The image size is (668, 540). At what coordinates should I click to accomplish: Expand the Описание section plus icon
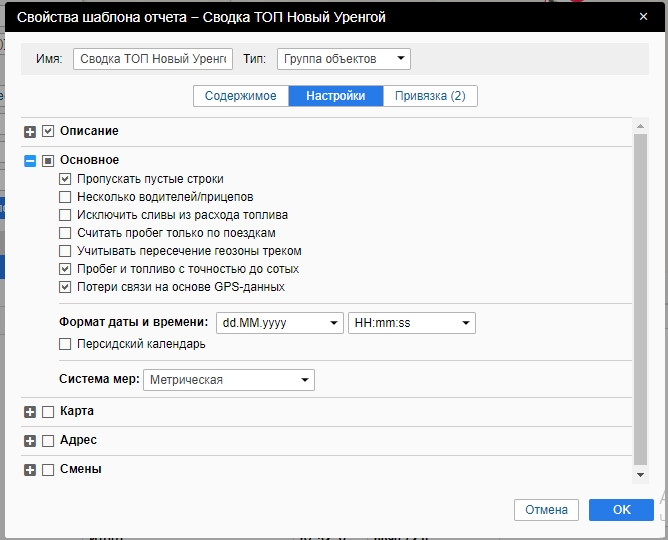[30, 132]
